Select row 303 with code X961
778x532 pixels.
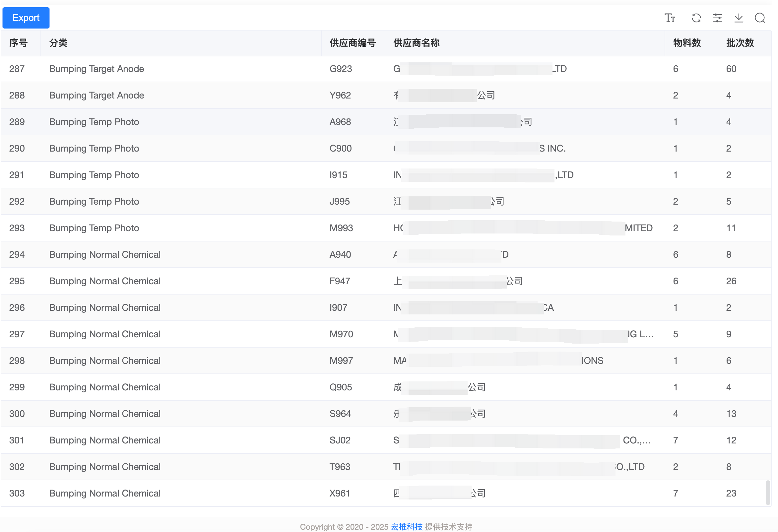pos(340,494)
